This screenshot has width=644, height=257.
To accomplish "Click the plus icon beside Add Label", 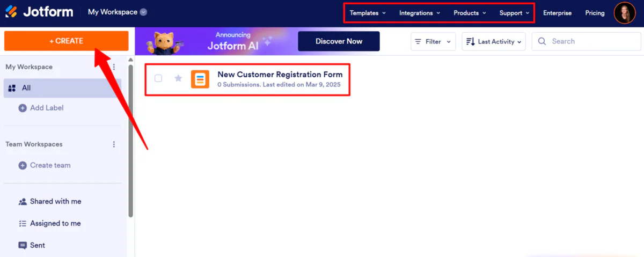I will click(x=23, y=108).
